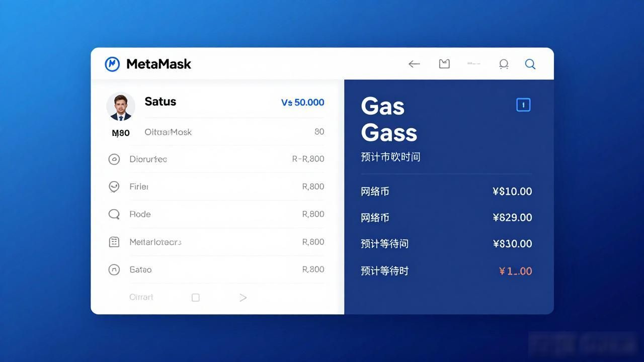Go back with the left arrow icon
Image resolution: width=644 pixels, height=362 pixels.
(414, 64)
